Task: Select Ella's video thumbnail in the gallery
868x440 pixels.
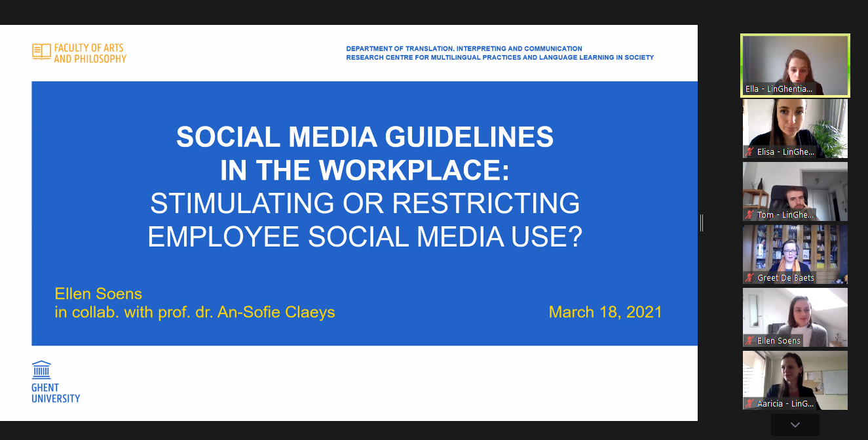Action: 795,66
